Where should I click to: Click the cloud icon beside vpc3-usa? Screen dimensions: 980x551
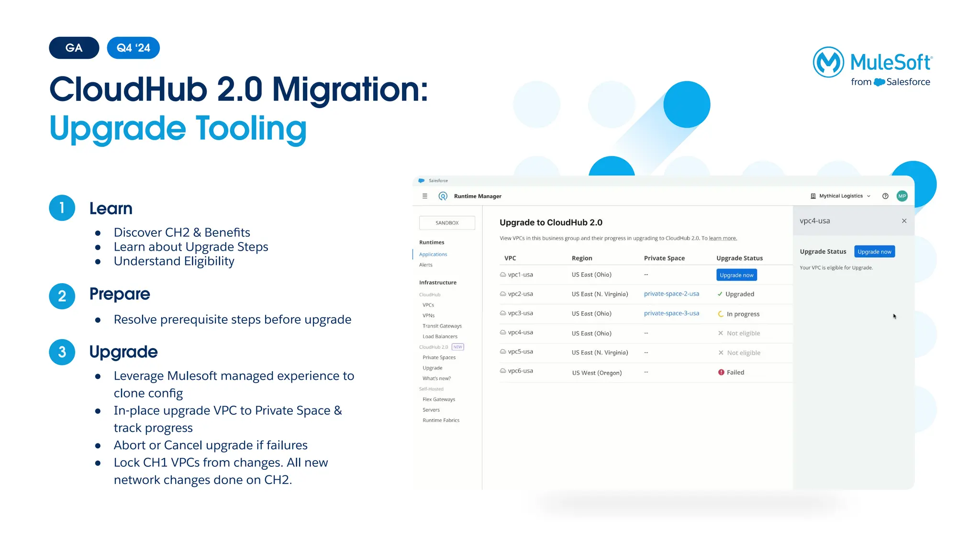coord(503,313)
